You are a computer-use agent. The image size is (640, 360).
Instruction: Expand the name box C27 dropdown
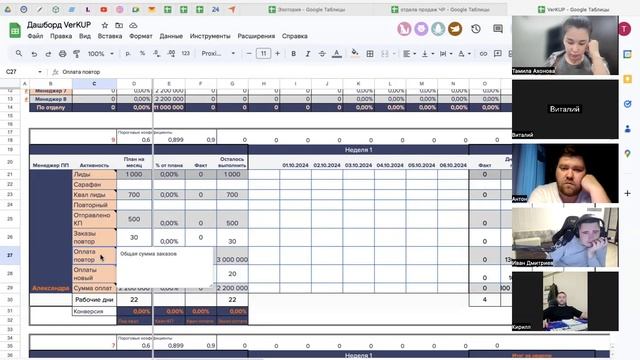[x=40, y=72]
